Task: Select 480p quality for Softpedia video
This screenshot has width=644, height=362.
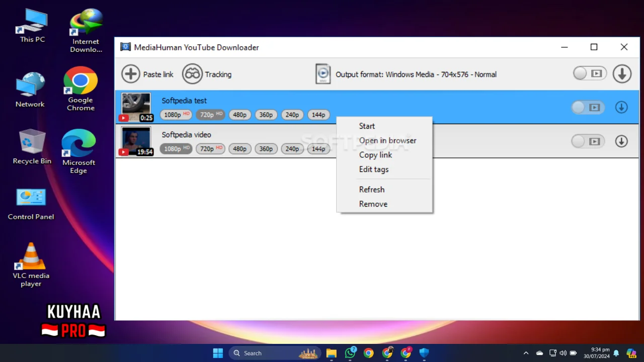Action: pyautogui.click(x=240, y=149)
